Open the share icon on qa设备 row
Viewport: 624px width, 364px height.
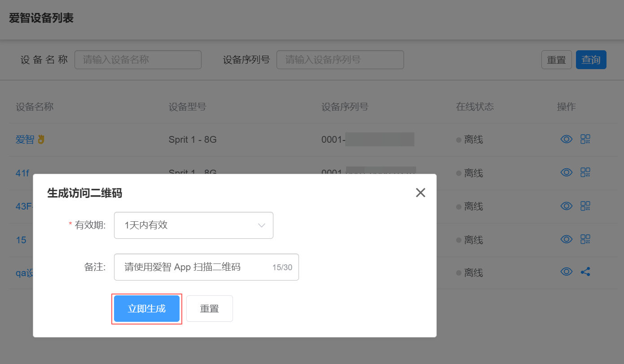point(585,272)
